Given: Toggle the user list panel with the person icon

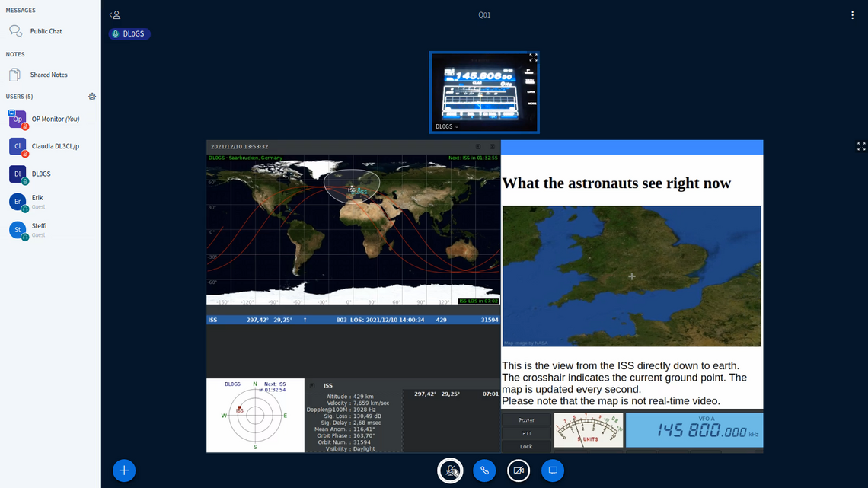Looking at the screenshot, I should 115,15.
